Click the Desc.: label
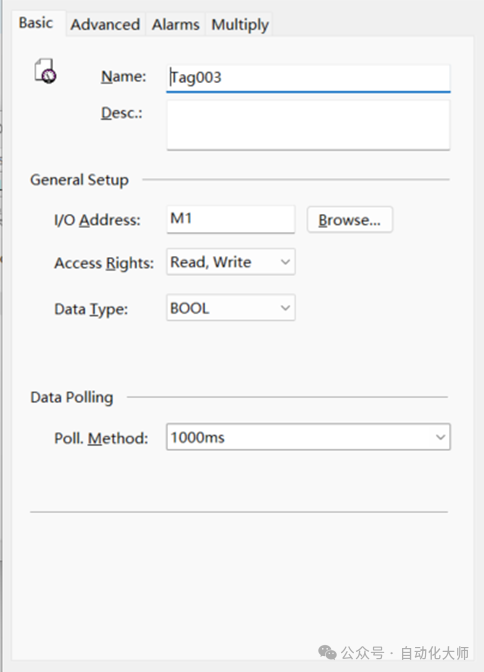This screenshot has height=672, width=484. (x=122, y=113)
